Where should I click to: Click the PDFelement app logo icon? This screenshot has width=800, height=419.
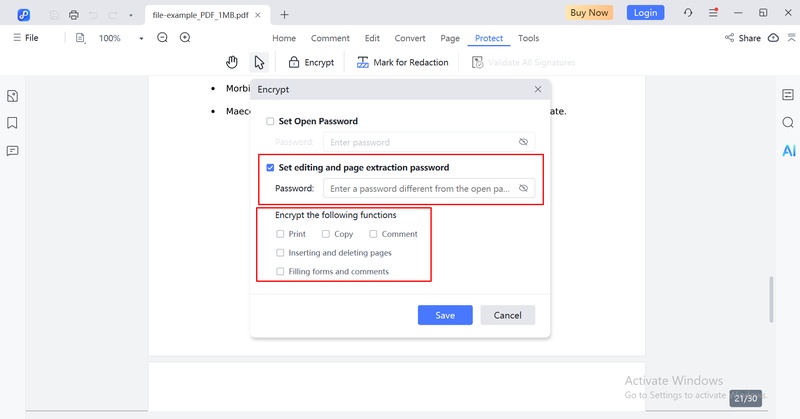(x=23, y=15)
